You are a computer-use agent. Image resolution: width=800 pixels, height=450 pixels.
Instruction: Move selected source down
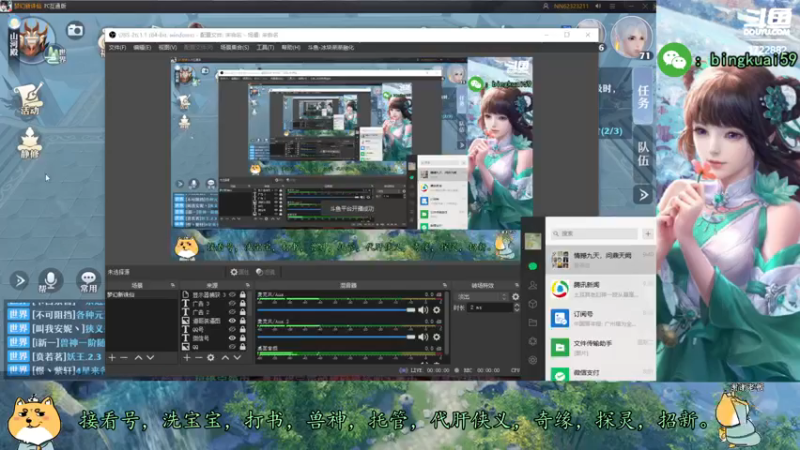[237, 358]
